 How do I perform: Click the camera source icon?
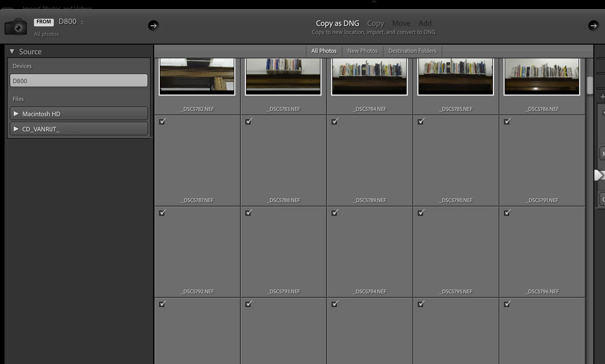tap(16, 27)
